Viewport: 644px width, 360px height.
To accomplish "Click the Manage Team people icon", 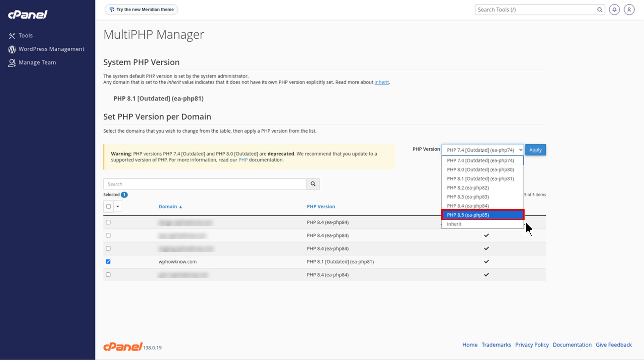I will pyautogui.click(x=12, y=63).
